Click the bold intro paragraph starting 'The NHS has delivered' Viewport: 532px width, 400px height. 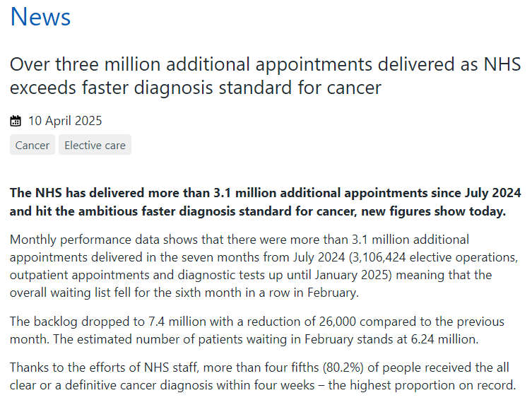tap(266, 202)
